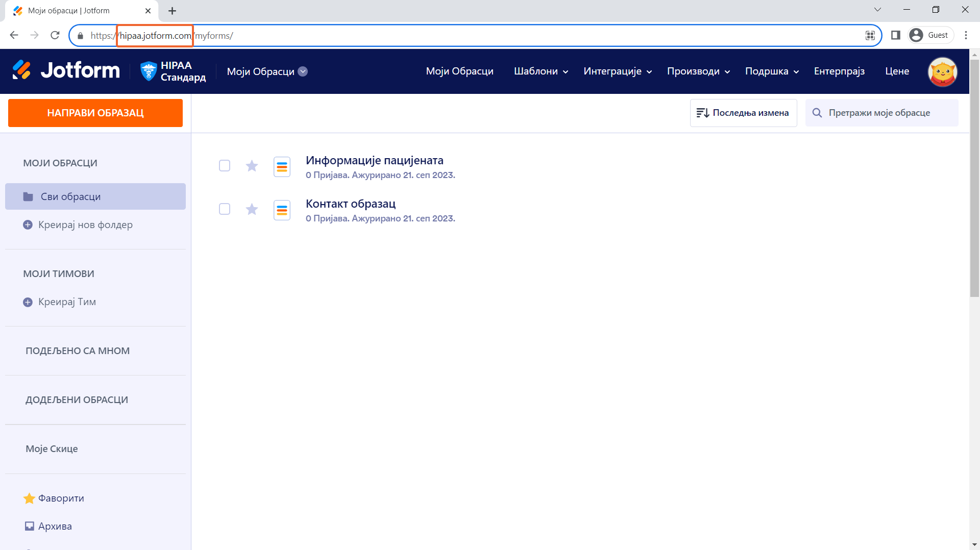Click the Информације пацијената form icon
Screen dimensions: 980x550
coord(282,167)
